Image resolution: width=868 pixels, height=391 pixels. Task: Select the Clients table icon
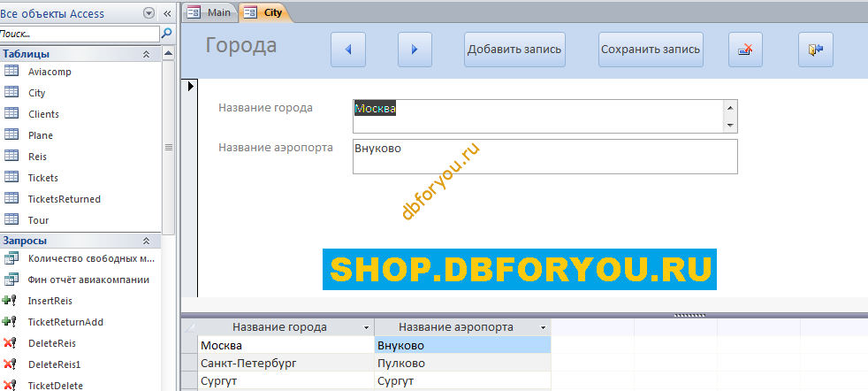(11, 113)
